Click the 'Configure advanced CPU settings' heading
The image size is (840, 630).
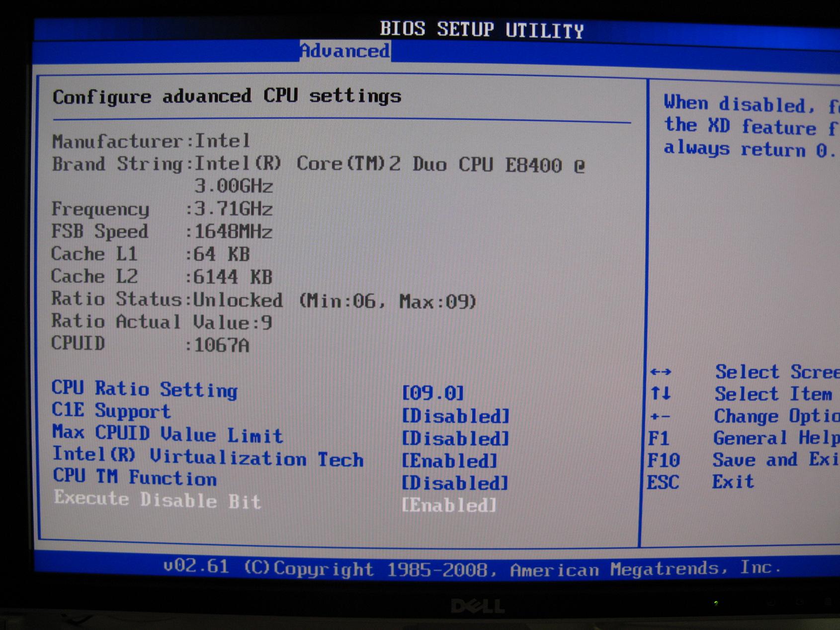point(227,96)
